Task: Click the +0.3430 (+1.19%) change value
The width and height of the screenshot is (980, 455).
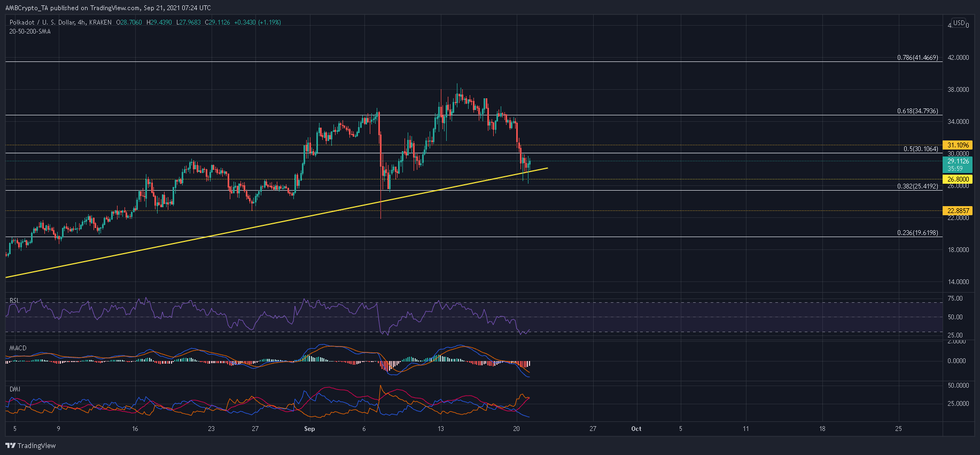Action: pos(258,22)
